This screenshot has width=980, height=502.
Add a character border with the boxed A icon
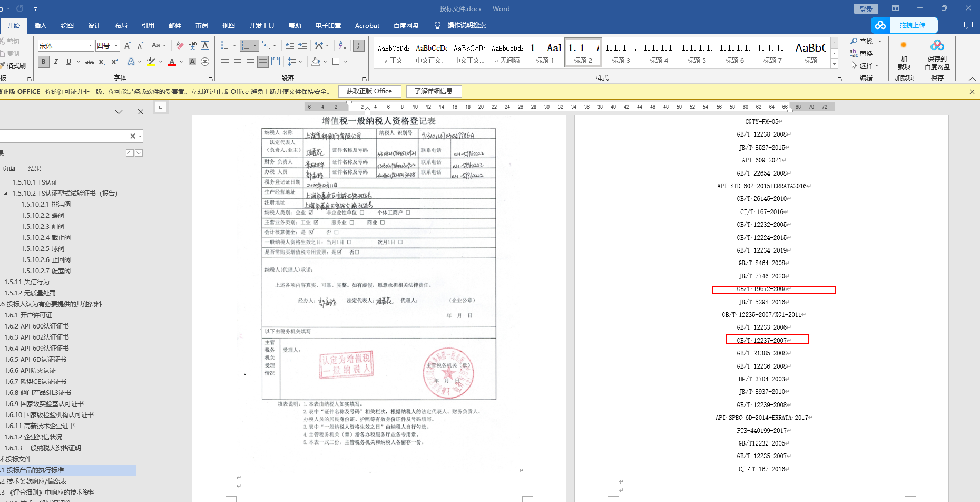point(205,46)
